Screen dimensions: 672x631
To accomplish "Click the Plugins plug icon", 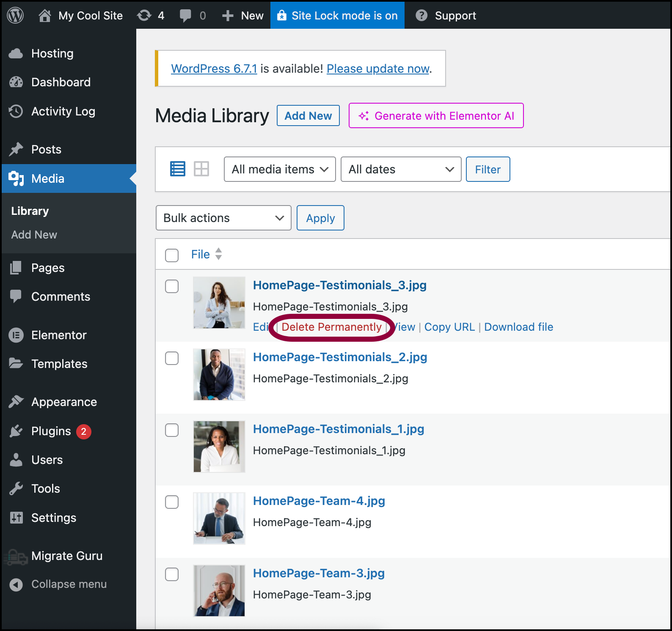I will pos(16,431).
